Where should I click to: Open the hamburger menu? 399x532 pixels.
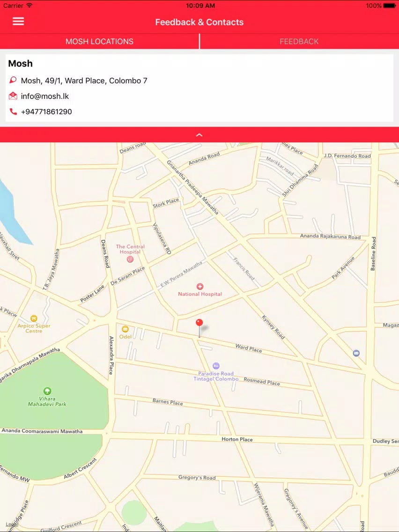[18, 22]
